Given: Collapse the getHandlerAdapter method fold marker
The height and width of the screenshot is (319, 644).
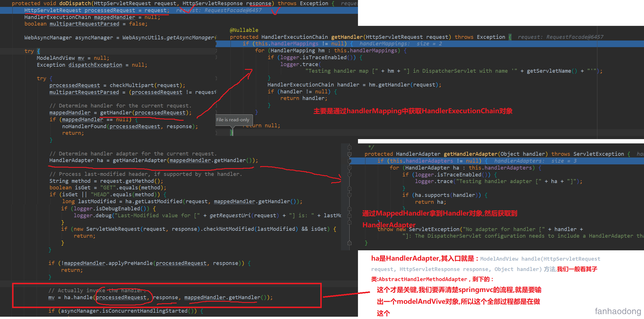Looking at the screenshot, I should pos(349,154).
